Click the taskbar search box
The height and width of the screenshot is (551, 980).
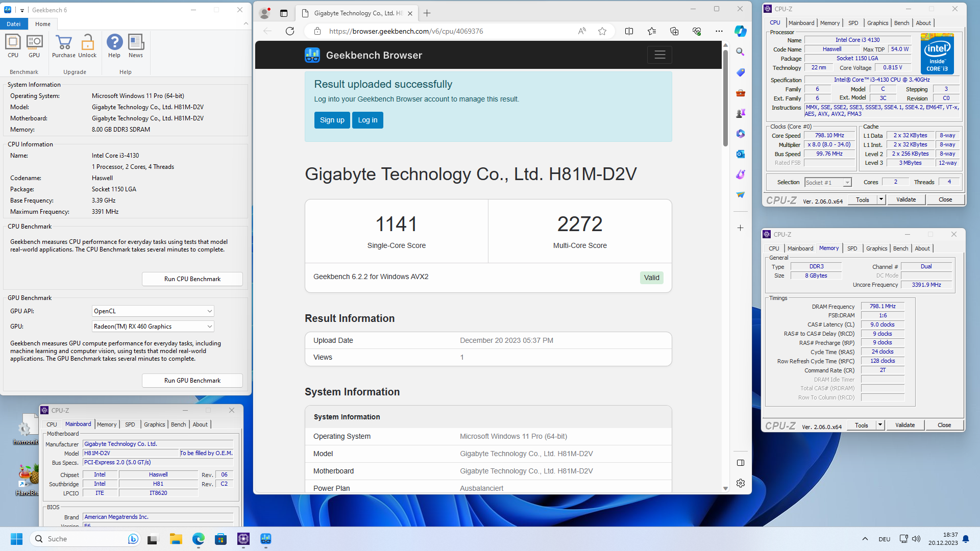tap(86, 539)
